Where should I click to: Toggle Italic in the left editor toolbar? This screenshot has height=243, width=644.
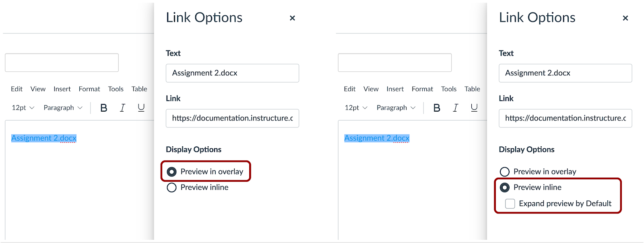click(x=122, y=108)
